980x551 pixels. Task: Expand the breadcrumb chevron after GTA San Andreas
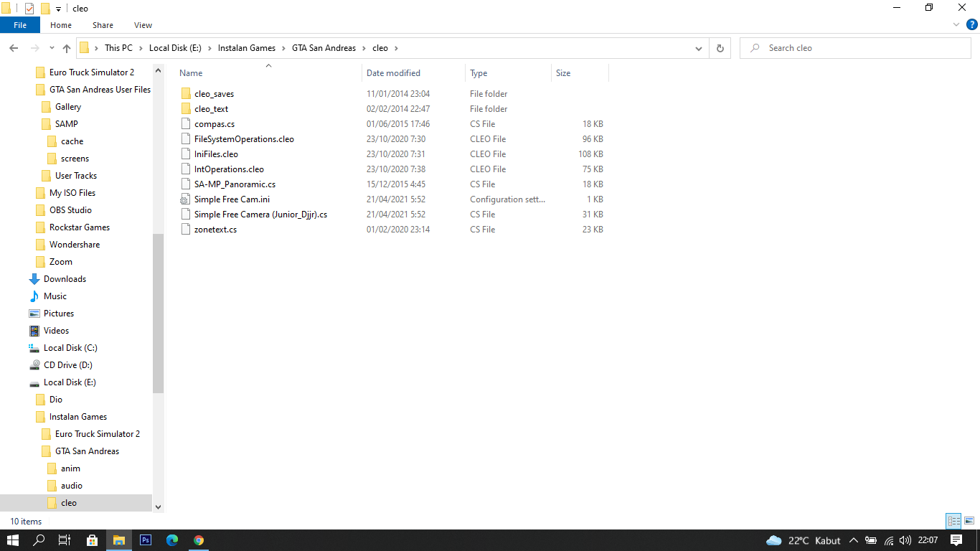(x=364, y=48)
